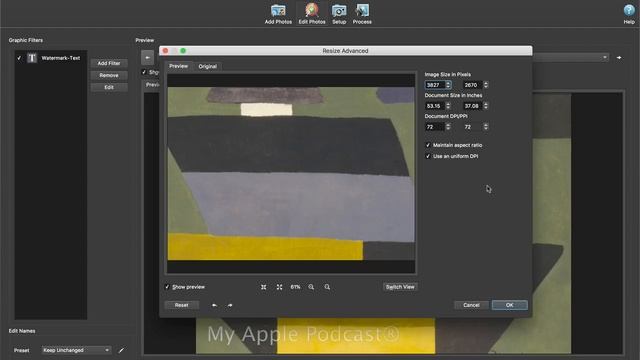The width and height of the screenshot is (640, 360).
Task: Click the 61% zoom level value
Action: tap(295, 287)
